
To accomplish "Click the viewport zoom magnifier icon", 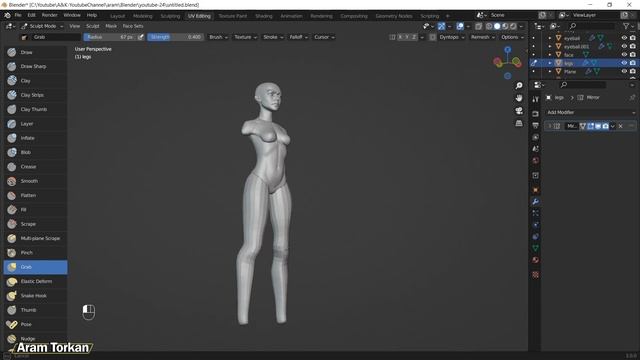I will [x=519, y=86].
